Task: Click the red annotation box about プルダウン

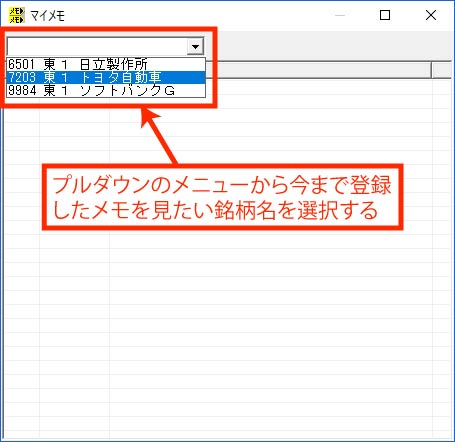Action: [x=223, y=197]
